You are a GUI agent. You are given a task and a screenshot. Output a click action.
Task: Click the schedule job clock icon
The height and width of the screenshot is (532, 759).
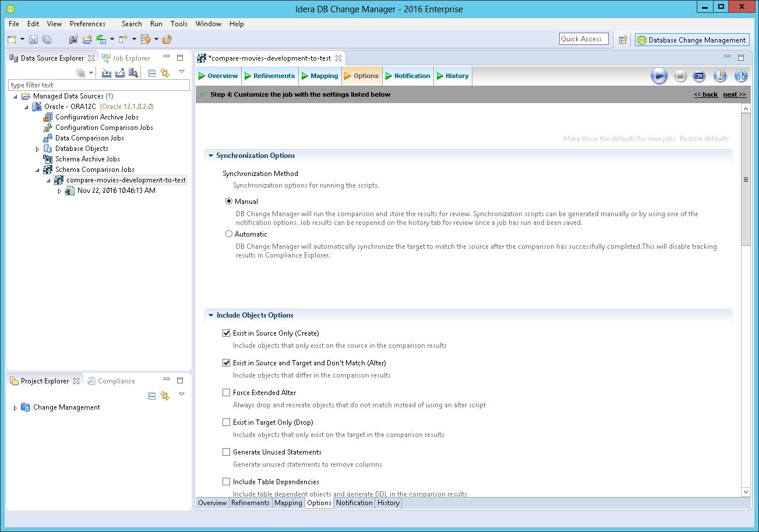[x=720, y=76]
